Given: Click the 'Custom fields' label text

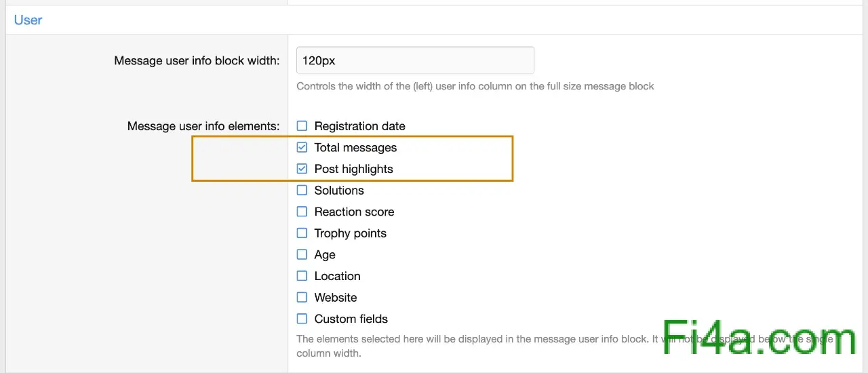Looking at the screenshot, I should point(351,319).
